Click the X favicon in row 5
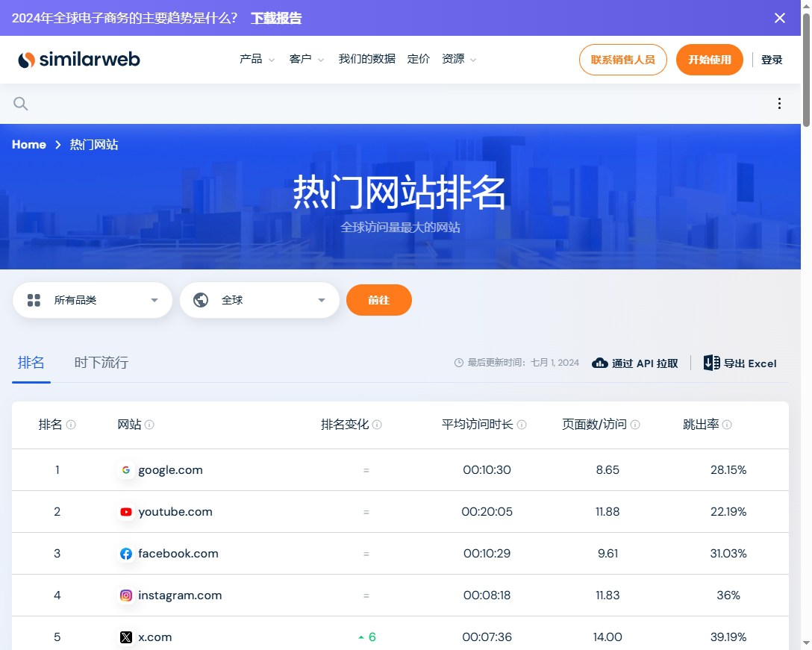 [126, 637]
